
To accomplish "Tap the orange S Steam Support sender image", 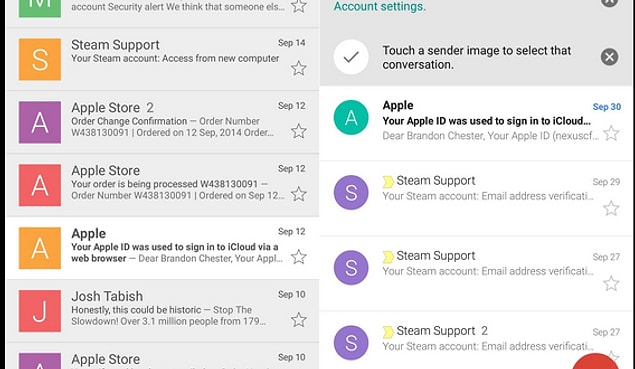I will [40, 59].
